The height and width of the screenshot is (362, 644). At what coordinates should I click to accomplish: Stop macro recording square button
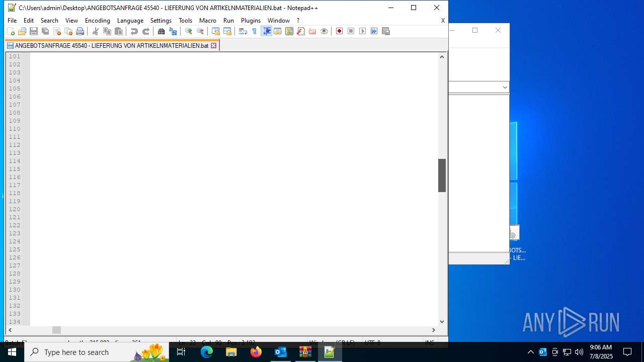351,31
